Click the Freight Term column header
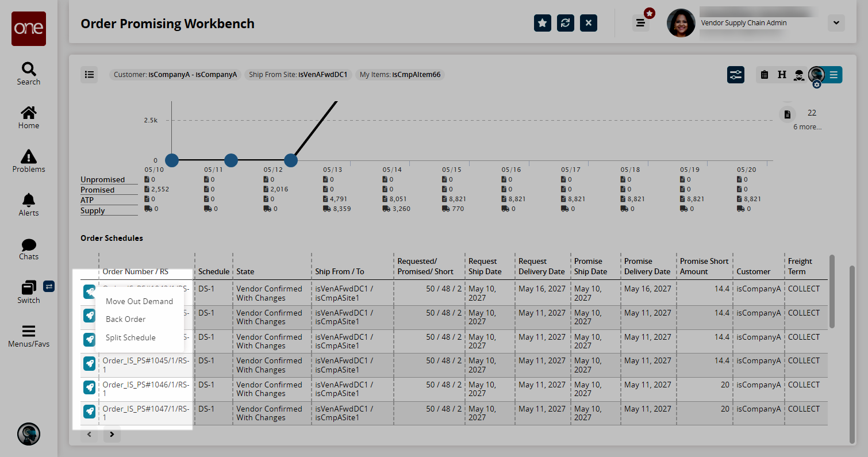The height and width of the screenshot is (457, 868). coord(800,267)
